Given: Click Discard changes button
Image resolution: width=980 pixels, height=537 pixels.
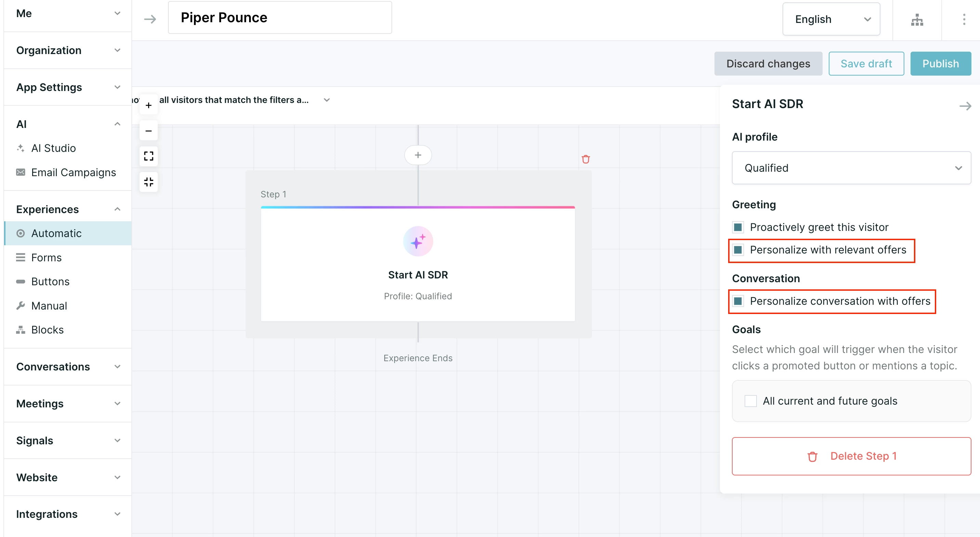Looking at the screenshot, I should pos(768,64).
